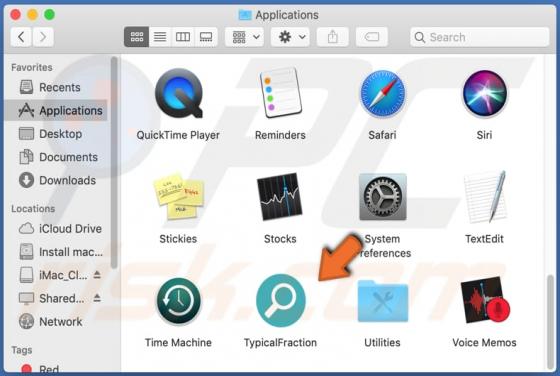This screenshot has height=376, width=560.
Task: Eject the iMac_Cl... volume
Action: [97, 275]
